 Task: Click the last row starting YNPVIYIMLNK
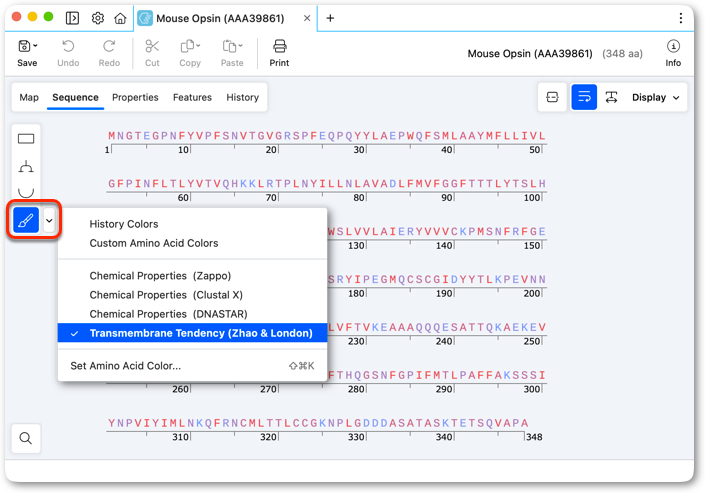pos(318,423)
